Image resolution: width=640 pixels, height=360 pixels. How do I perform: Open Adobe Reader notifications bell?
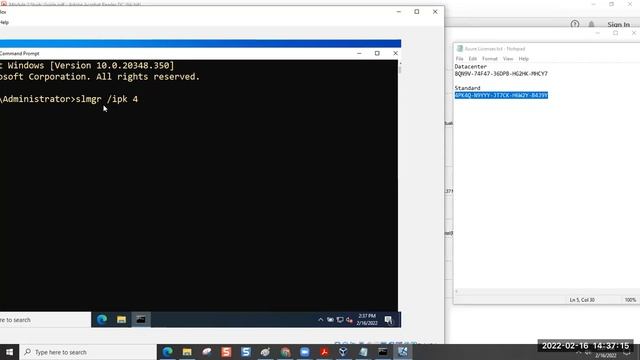(x=591, y=24)
